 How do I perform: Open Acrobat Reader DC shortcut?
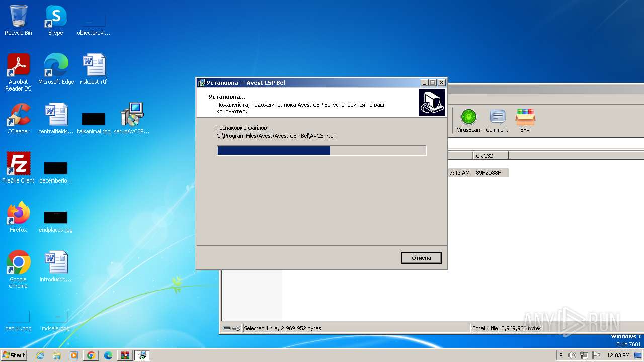click(x=18, y=73)
